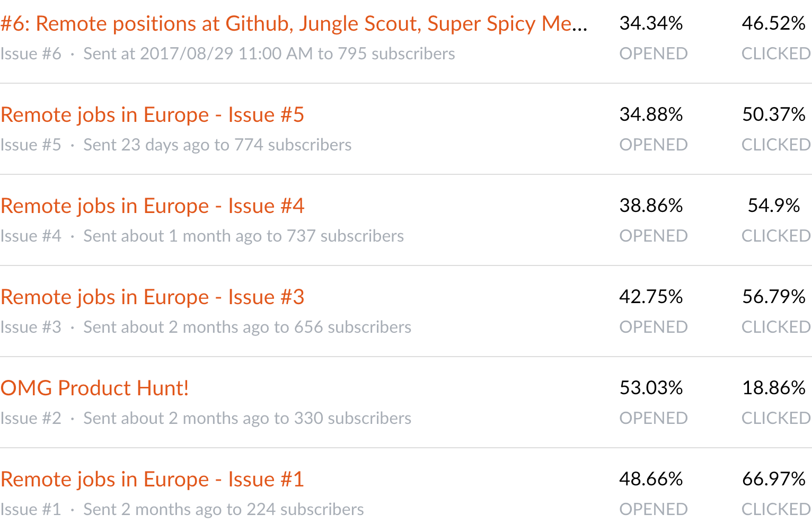This screenshot has height=532, width=812.
Task: Click the 48.66% opened rate of Issue #1
Action: tap(651, 479)
